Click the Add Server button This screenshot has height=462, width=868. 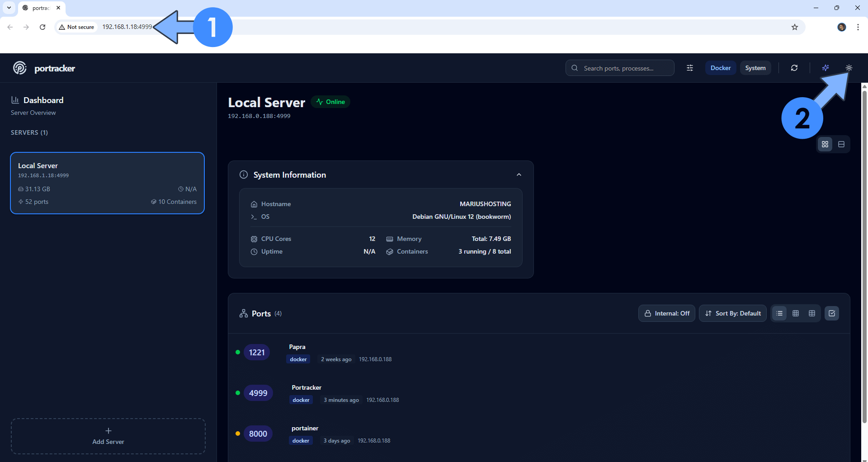coord(108,436)
